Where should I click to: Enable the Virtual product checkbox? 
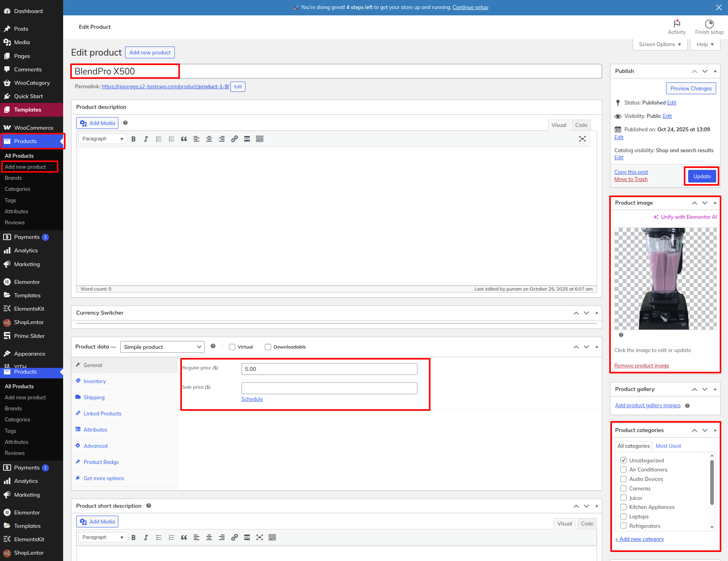[x=232, y=347]
